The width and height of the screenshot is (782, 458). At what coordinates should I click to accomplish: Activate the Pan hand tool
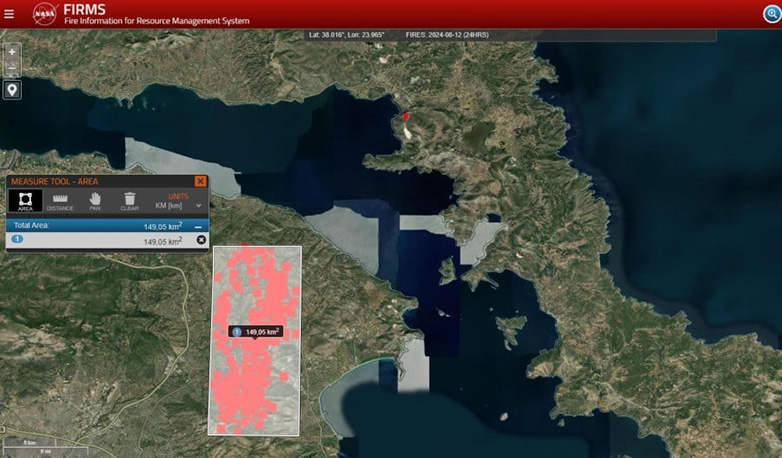pyautogui.click(x=95, y=201)
